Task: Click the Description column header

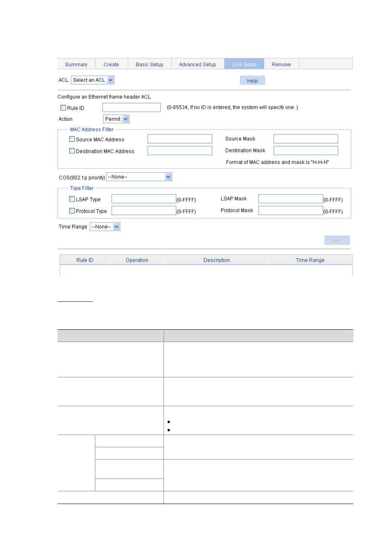Action: coord(217,260)
